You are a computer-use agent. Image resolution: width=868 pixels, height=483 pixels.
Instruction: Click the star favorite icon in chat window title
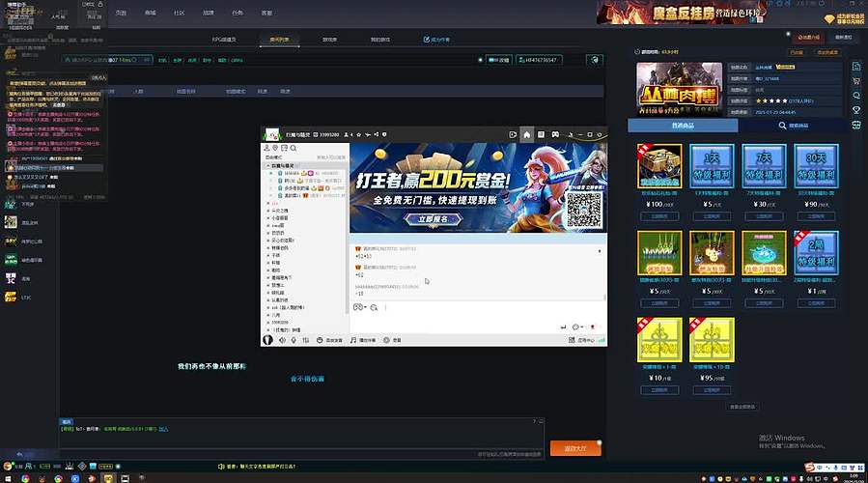click(x=359, y=134)
